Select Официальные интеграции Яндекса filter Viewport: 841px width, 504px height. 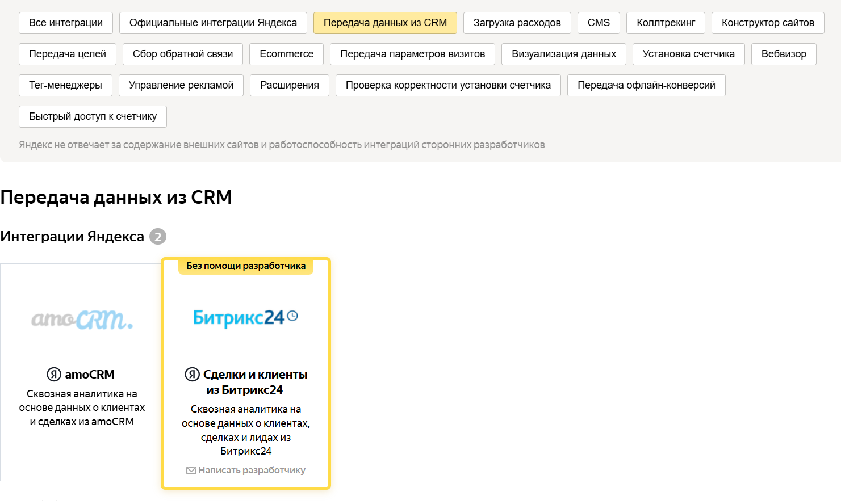click(213, 23)
